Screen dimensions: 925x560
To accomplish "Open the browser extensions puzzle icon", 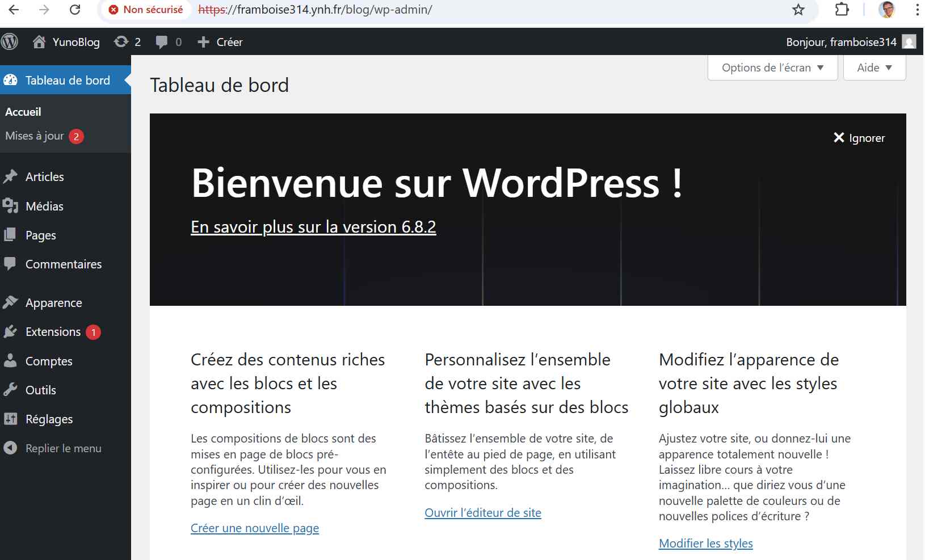I will 842,10.
